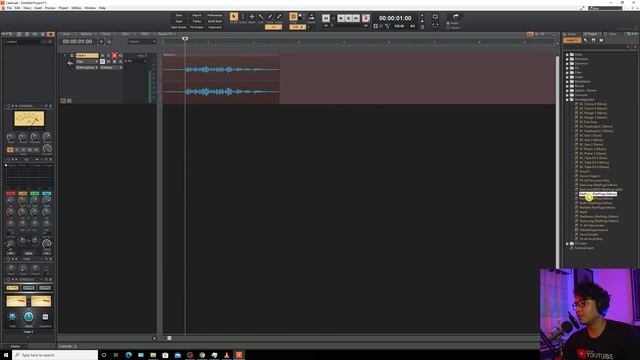The width and height of the screenshot is (640, 360).
Task: Toggle the red EQ low band button
Action: 11,193
